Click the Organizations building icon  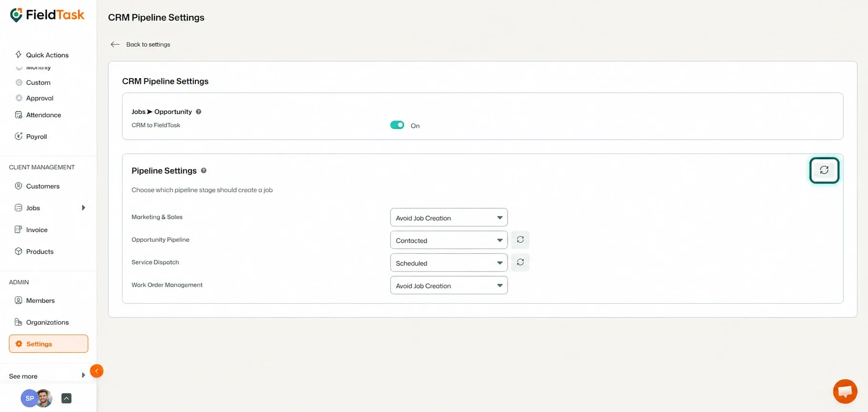click(19, 322)
